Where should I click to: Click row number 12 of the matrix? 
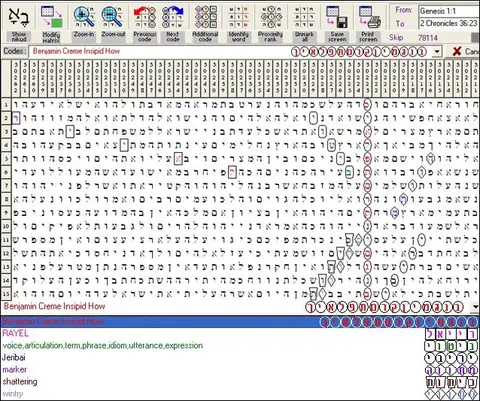click(x=6, y=254)
